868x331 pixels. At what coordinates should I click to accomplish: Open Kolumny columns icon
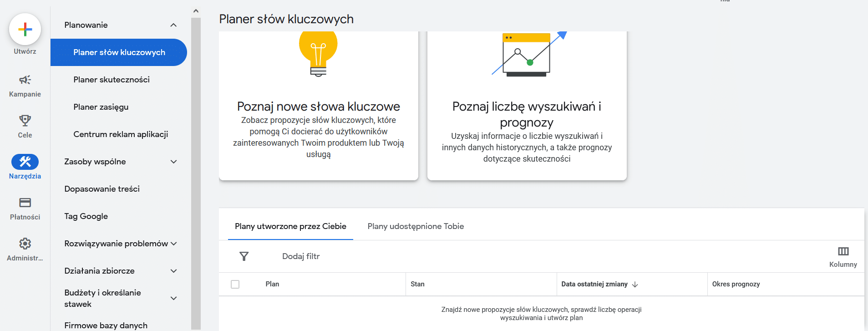click(843, 252)
